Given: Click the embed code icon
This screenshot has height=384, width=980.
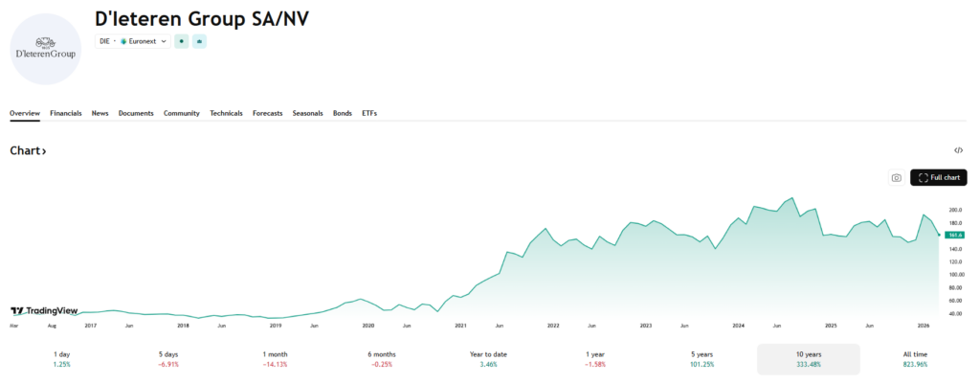Looking at the screenshot, I should (958, 150).
